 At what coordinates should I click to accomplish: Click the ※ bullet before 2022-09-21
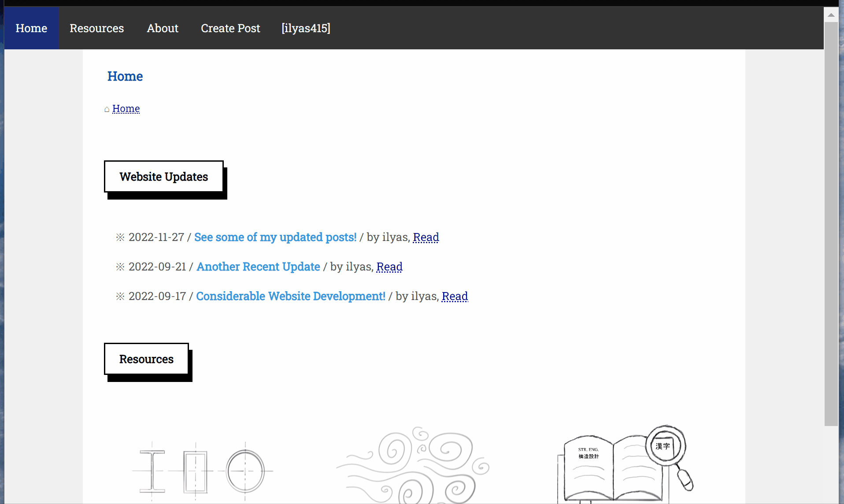pyautogui.click(x=120, y=267)
